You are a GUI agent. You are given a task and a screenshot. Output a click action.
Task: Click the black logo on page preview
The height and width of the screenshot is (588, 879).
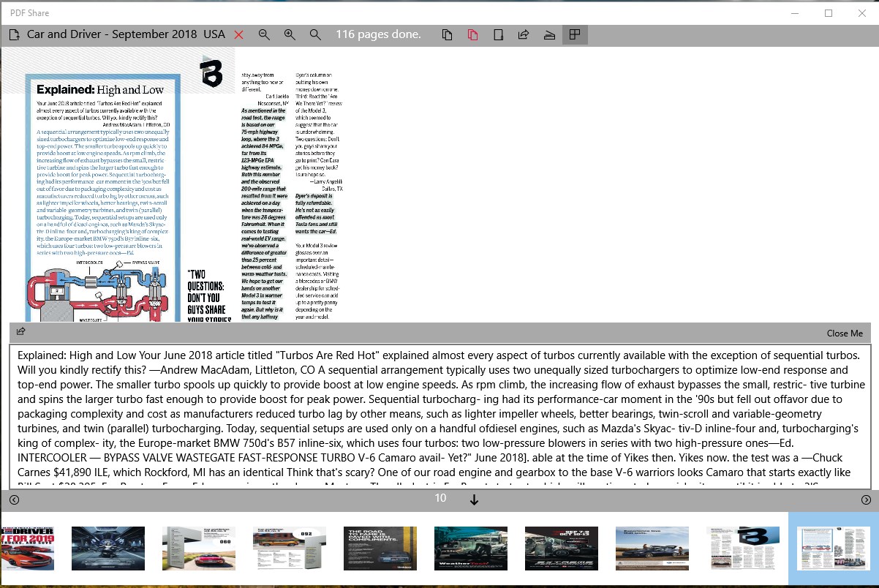(x=211, y=72)
